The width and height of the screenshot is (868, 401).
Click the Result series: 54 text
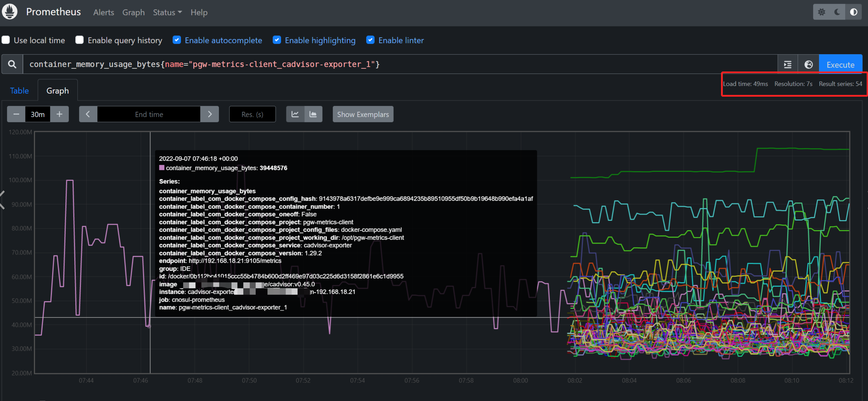coord(840,84)
